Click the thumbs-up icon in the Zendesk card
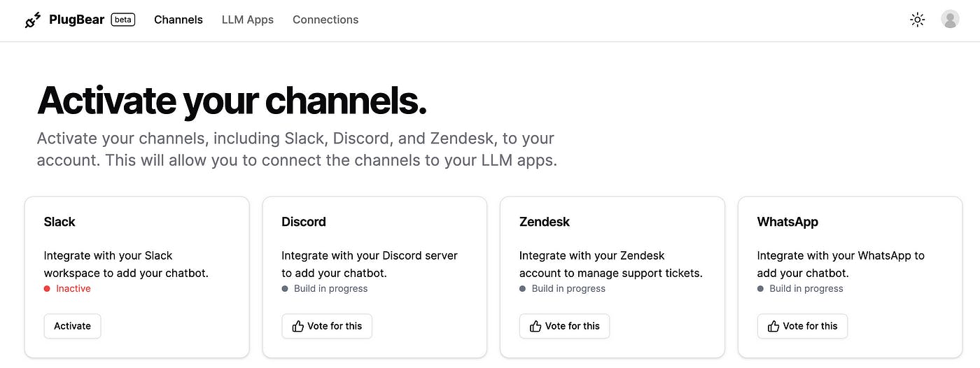The width and height of the screenshot is (980, 368). (x=536, y=326)
